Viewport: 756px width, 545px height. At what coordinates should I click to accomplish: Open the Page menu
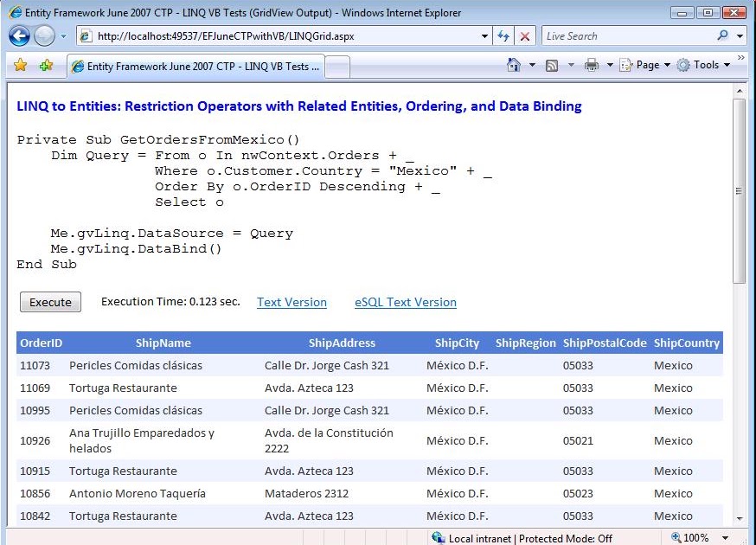(x=644, y=65)
